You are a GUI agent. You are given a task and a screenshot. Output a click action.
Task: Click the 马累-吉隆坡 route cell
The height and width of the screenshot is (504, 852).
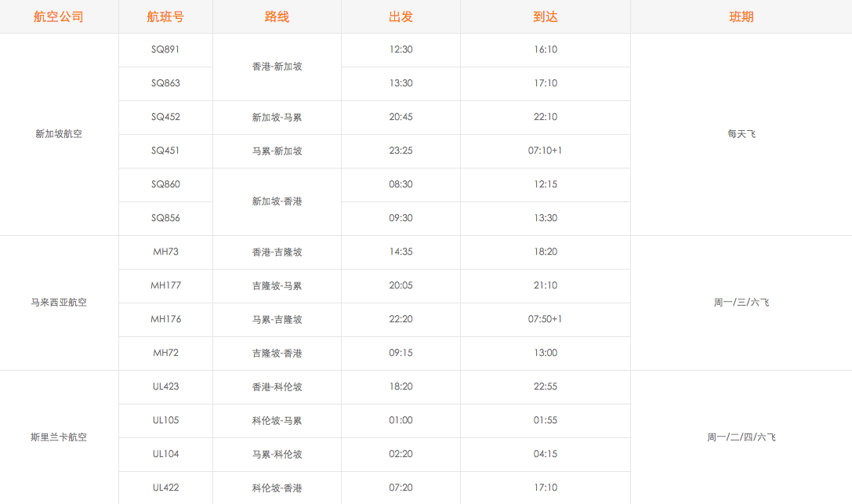[277, 319]
